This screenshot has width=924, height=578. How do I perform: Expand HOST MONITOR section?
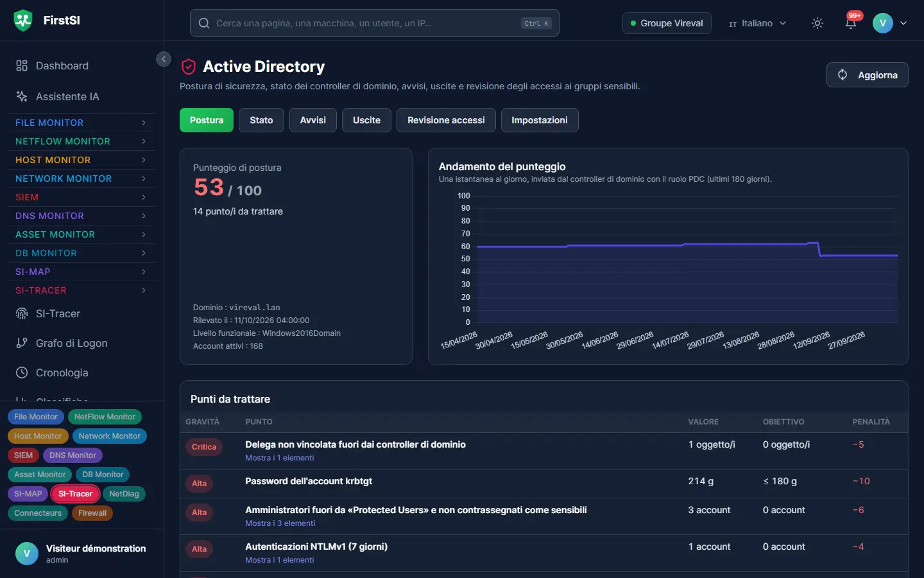coord(81,160)
